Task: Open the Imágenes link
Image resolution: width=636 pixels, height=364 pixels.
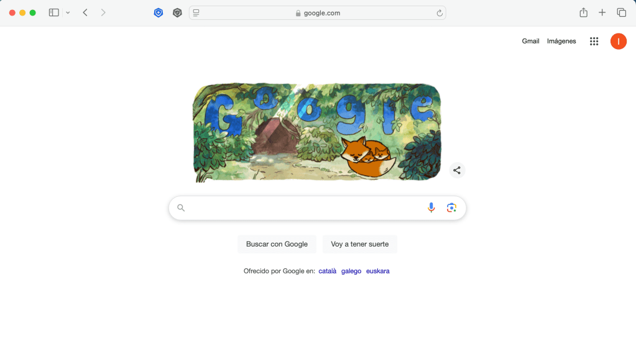Action: click(561, 41)
